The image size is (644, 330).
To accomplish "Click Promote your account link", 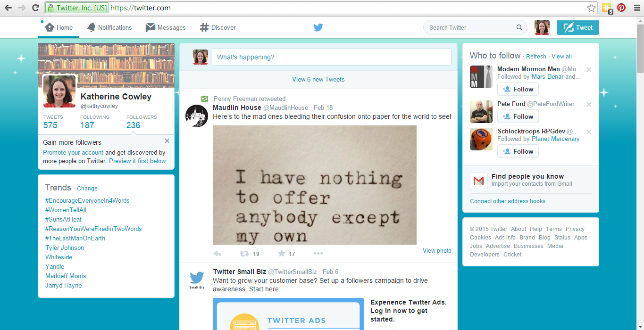I will coord(73,152).
